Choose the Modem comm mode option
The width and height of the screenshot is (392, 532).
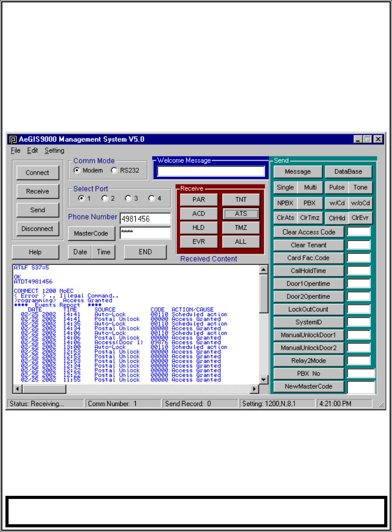pyautogui.click(x=77, y=170)
